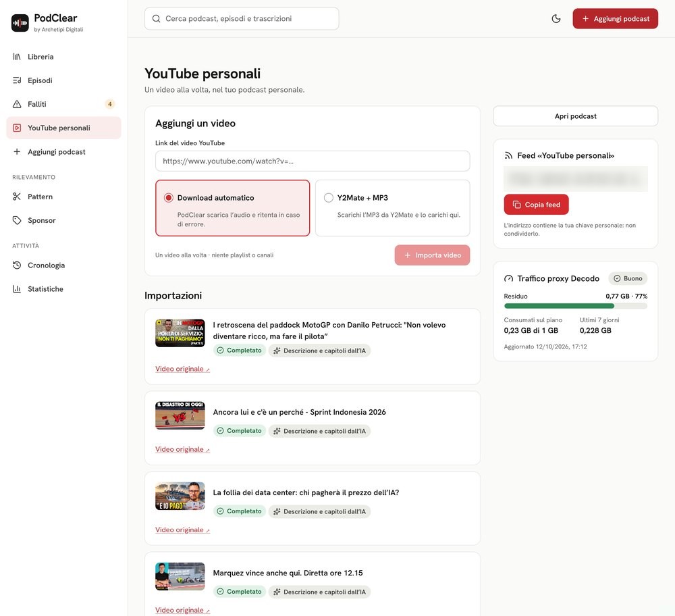Screen dimensions: 675x616
Task: Click the title "Marquez vince anche qui. Diretta ore 12.15"
Action: (x=288, y=573)
